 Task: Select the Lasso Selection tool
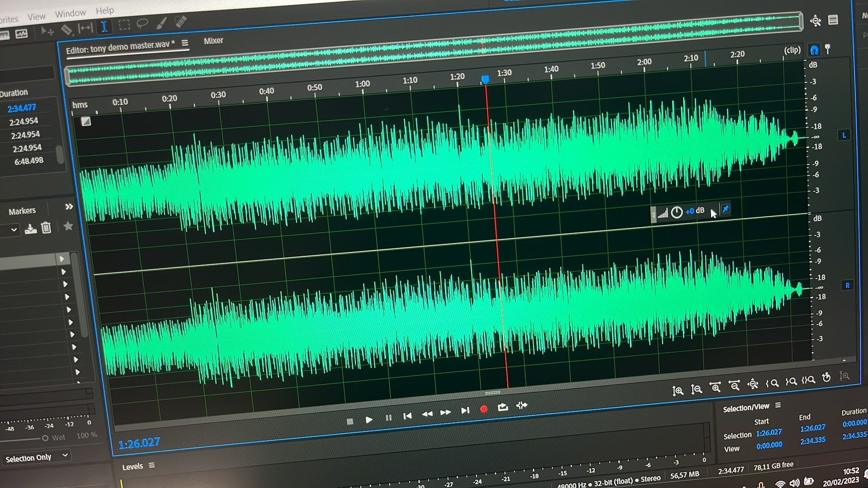point(142,23)
